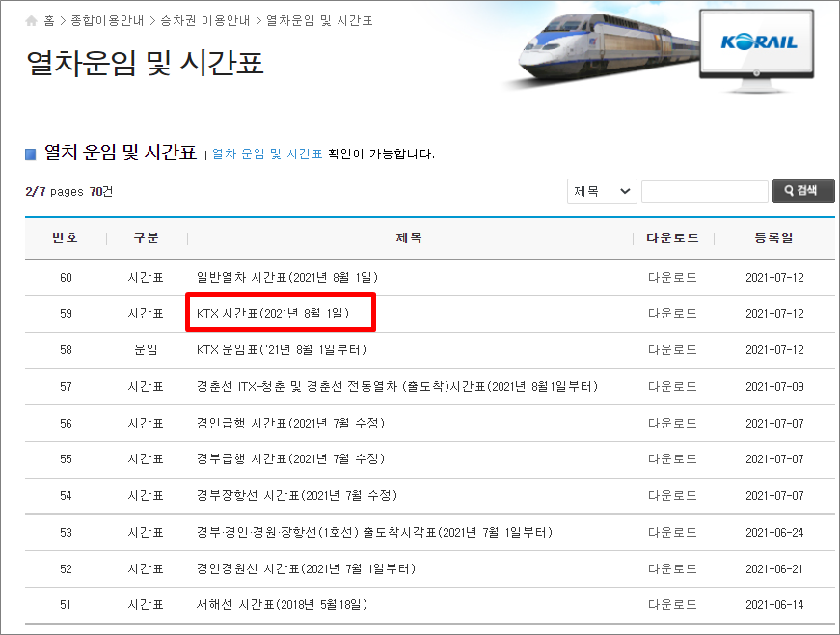Click the number 60 cell
840x635 pixels.
(66, 278)
